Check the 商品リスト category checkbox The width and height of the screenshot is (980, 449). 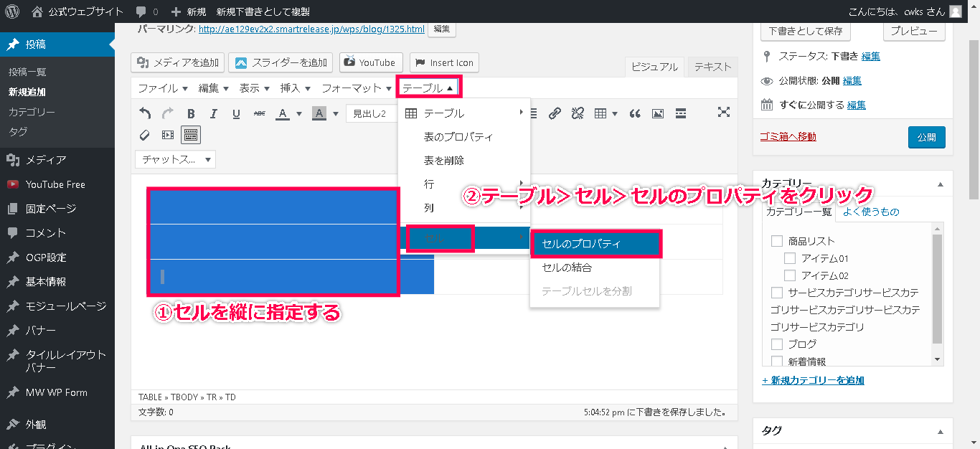776,241
